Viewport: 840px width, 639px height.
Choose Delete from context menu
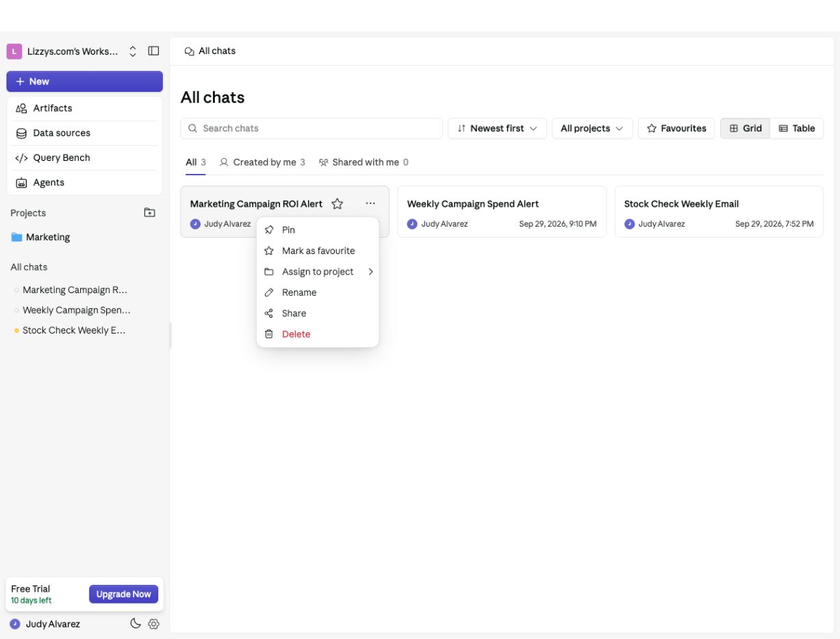coord(318,334)
